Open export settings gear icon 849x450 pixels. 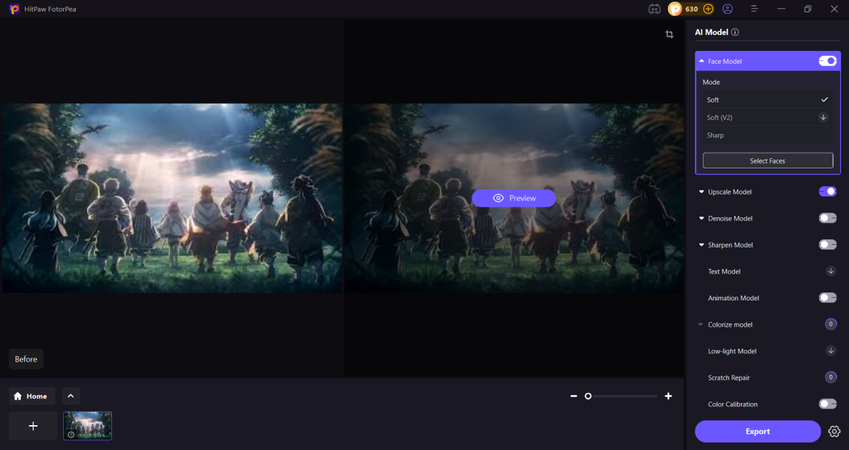click(x=834, y=432)
